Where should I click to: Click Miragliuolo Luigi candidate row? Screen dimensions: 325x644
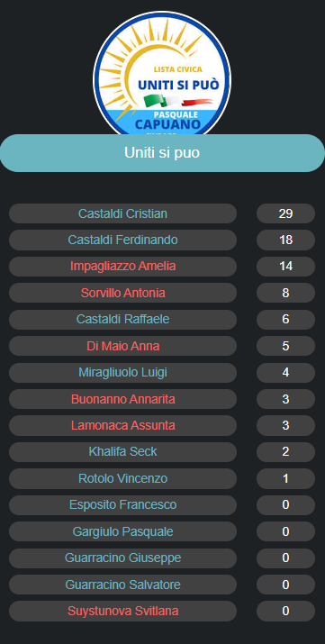coord(122,373)
